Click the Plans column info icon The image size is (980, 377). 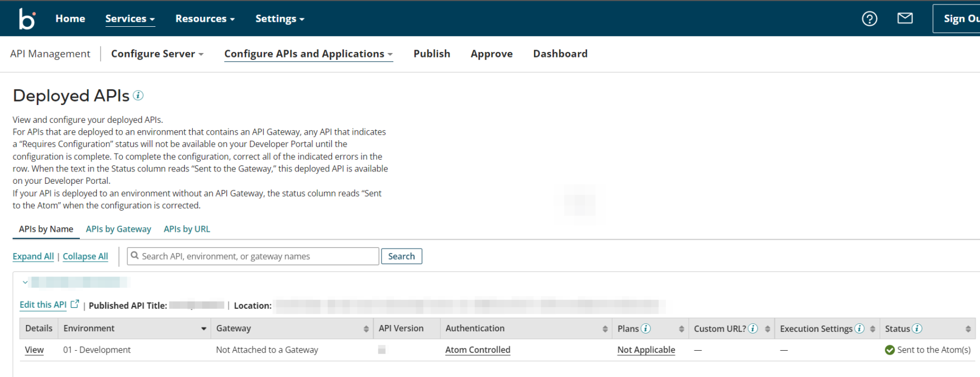pos(646,328)
